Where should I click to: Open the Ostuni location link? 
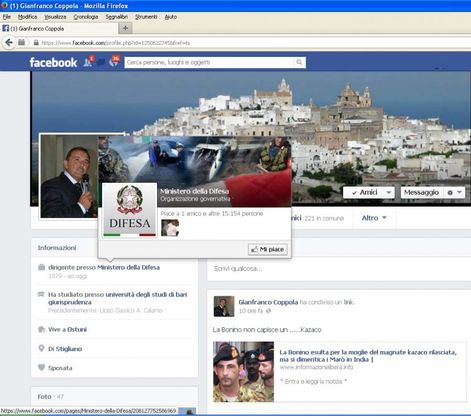click(77, 329)
